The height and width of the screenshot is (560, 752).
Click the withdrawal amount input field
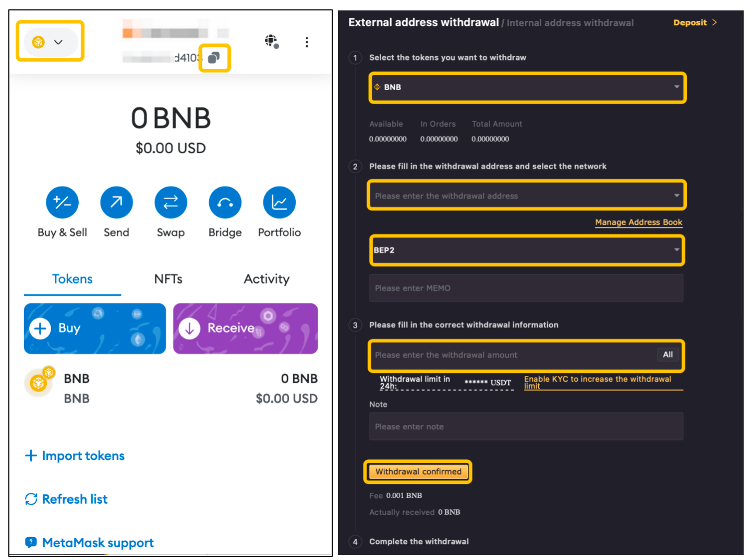pos(526,355)
